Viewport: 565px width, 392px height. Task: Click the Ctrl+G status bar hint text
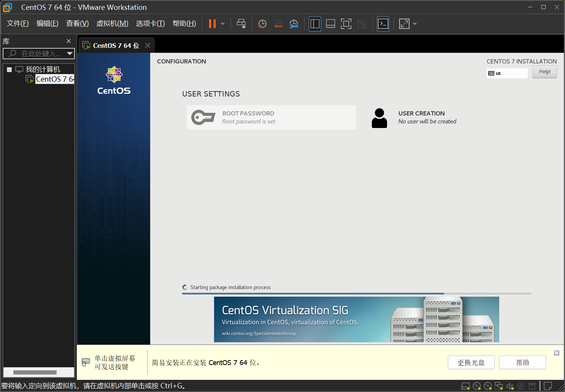[94, 386]
